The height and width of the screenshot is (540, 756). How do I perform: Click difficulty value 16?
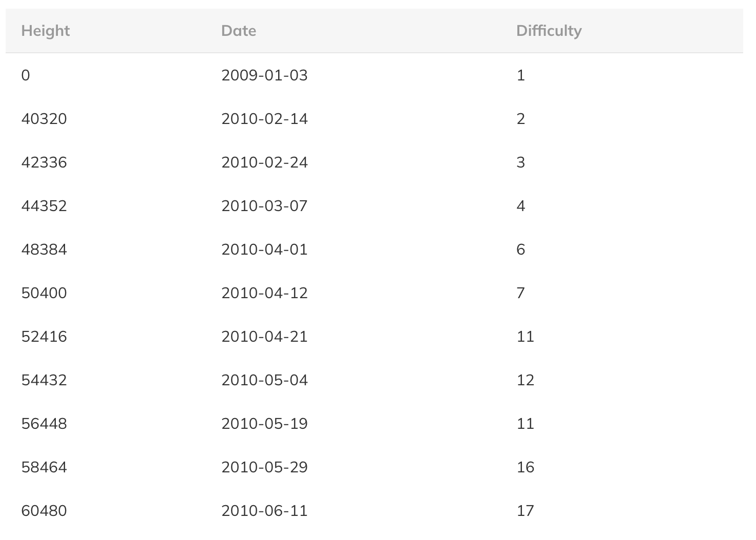coord(526,467)
